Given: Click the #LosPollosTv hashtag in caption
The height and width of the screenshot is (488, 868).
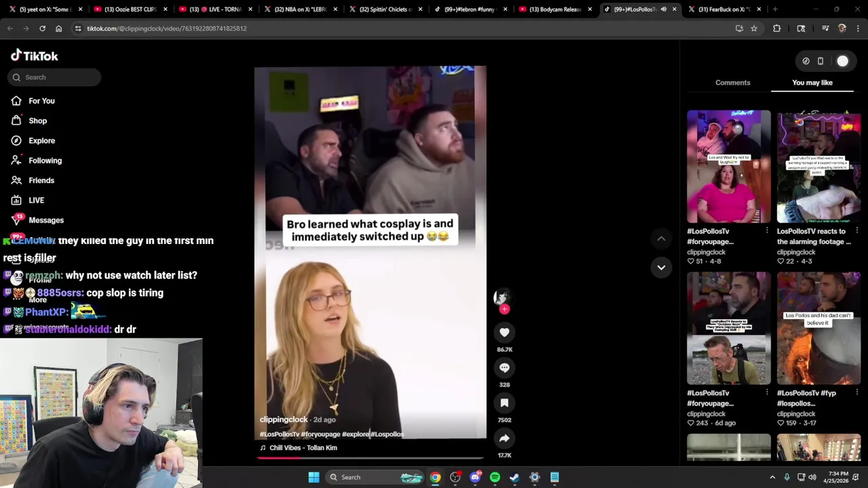Looking at the screenshot, I should click(279, 434).
